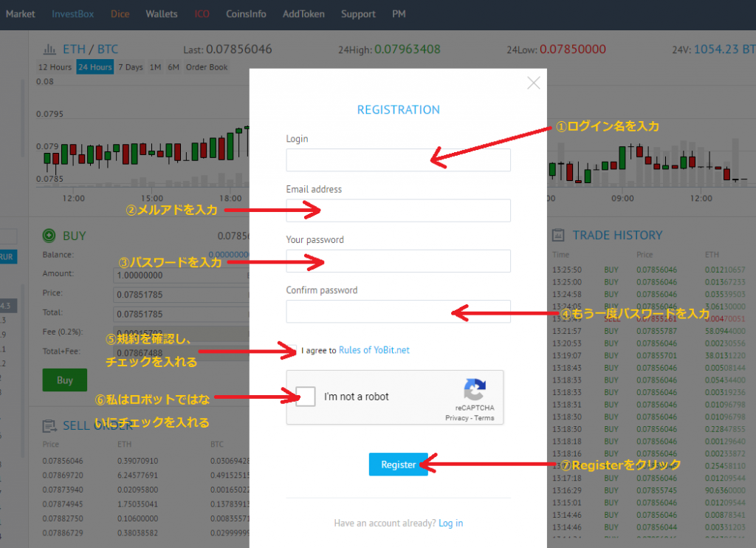The height and width of the screenshot is (548, 756).
Task: Click the Trade History icon
Action: [x=558, y=235]
